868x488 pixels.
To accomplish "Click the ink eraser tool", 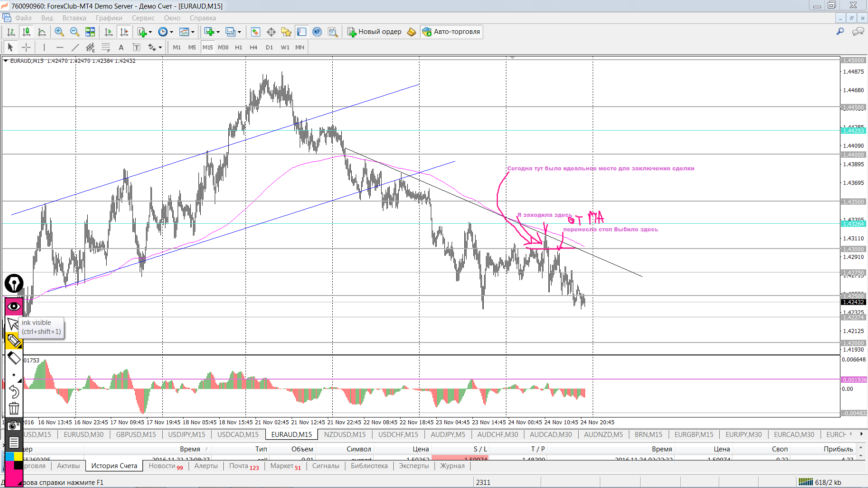I will pyautogui.click(x=14, y=358).
